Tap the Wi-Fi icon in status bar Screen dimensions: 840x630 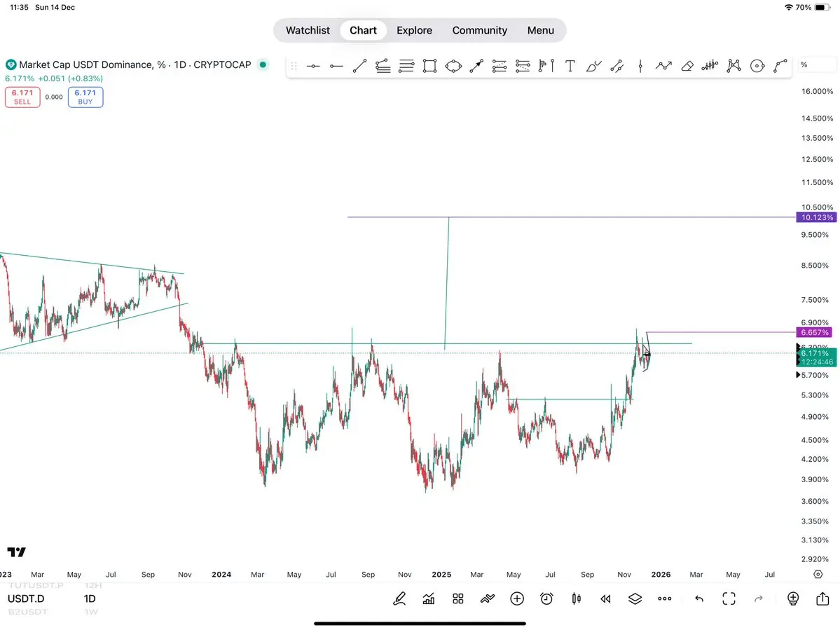789,8
